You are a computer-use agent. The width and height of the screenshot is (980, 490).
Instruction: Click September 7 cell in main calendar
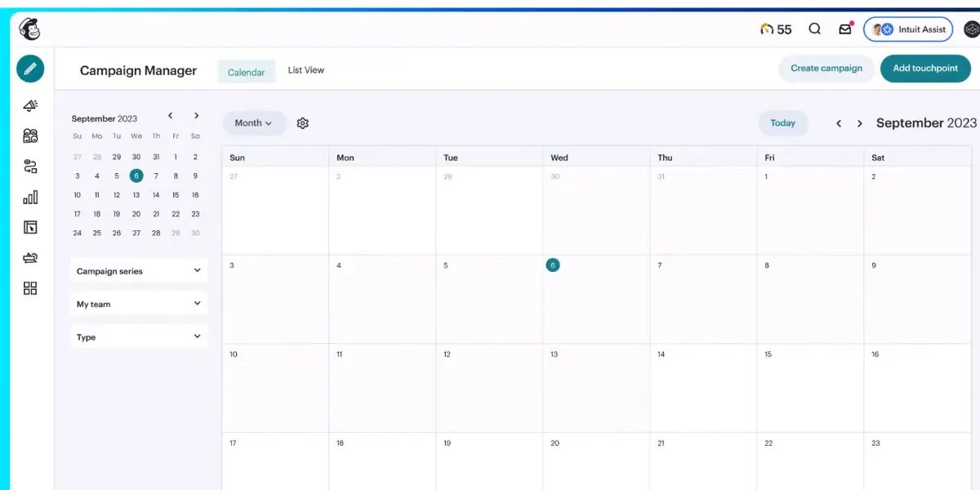703,299
